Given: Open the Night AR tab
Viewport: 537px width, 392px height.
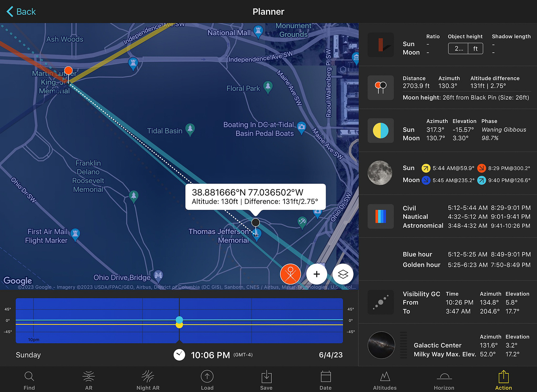Looking at the screenshot, I should click(148, 380).
